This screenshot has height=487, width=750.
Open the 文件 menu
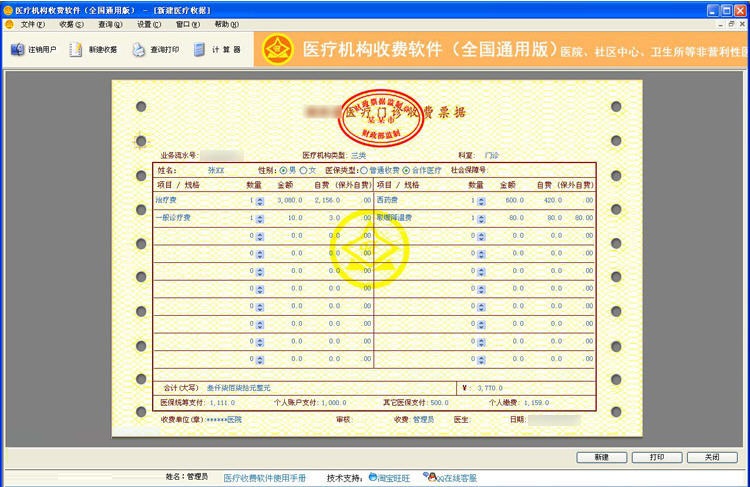pos(33,24)
